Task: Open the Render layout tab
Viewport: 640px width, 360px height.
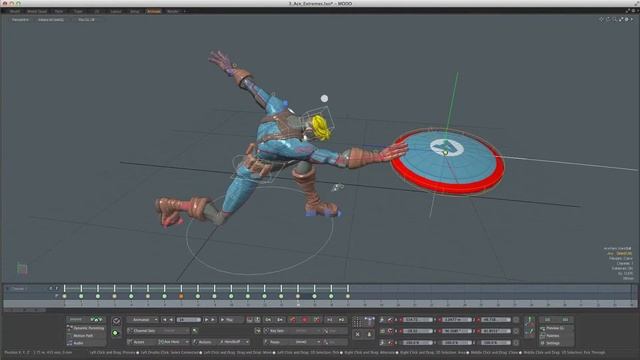Action: click(x=173, y=11)
